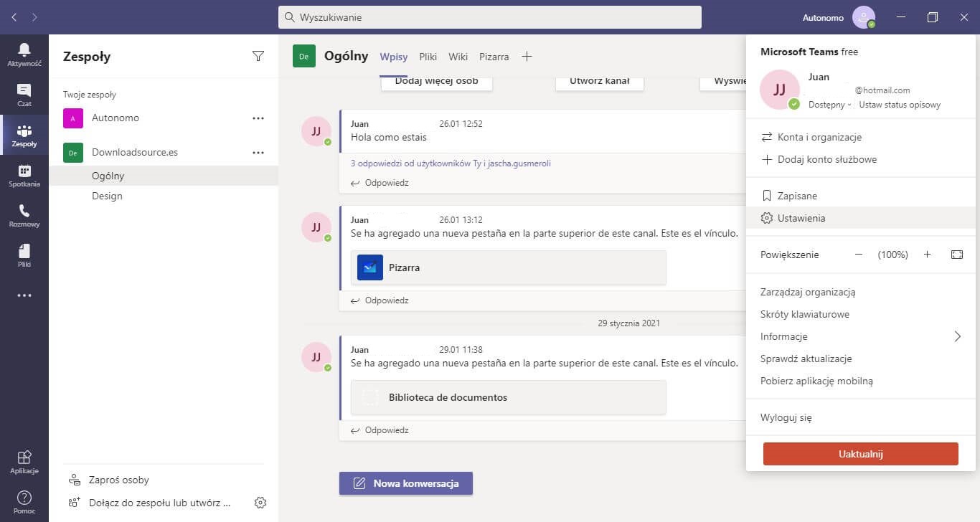Click the red Uaktualnij button
Screen dimensions: 980x522
pyautogui.click(x=861, y=454)
